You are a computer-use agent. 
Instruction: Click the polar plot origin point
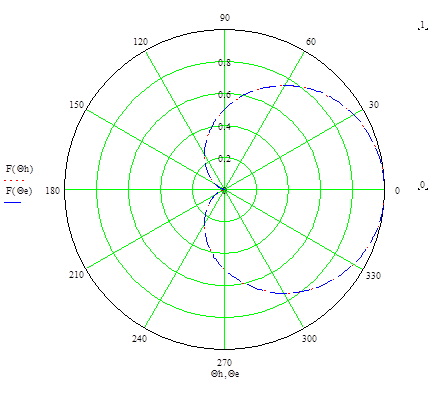tap(225, 190)
